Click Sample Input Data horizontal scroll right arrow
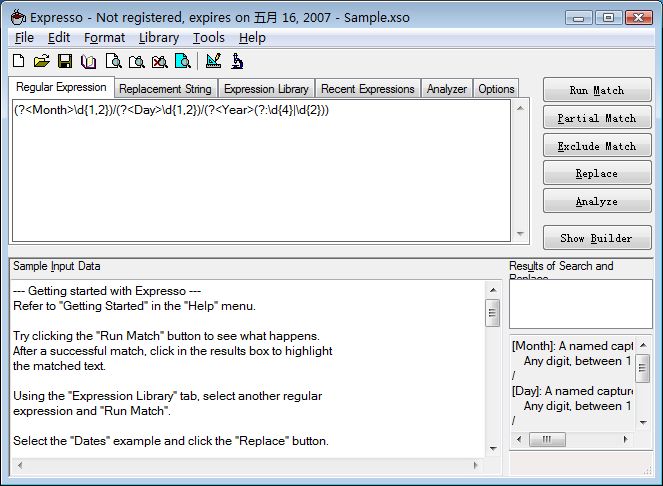 [476, 465]
